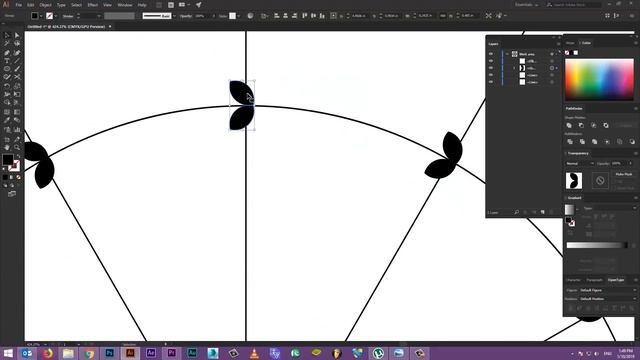Select the Hand tool

tap(7, 147)
